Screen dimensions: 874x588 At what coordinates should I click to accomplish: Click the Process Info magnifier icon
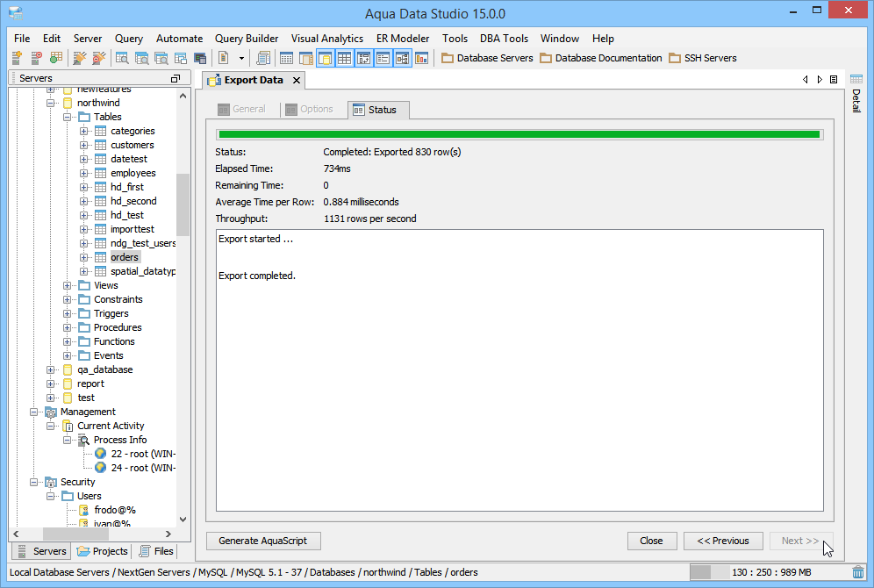tap(84, 441)
